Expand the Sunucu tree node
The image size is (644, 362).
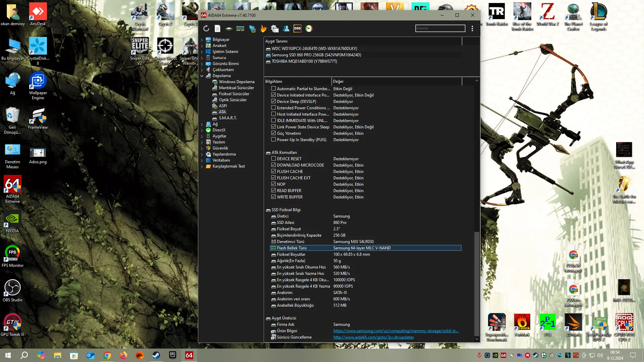click(202, 58)
